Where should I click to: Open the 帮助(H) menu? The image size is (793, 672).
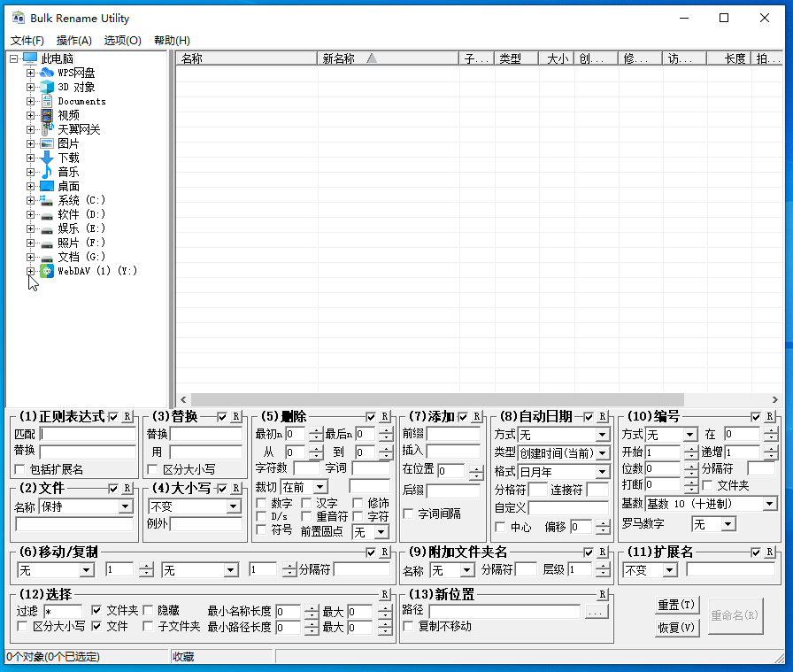pyautogui.click(x=172, y=41)
